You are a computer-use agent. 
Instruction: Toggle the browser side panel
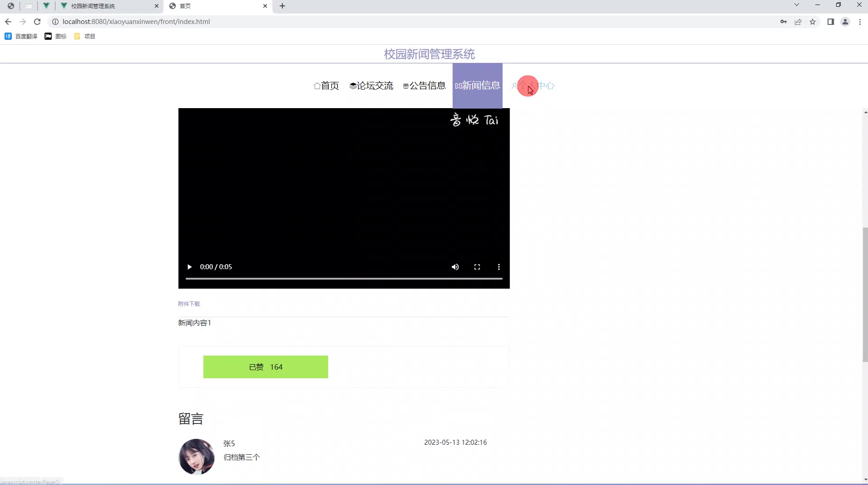(x=830, y=22)
